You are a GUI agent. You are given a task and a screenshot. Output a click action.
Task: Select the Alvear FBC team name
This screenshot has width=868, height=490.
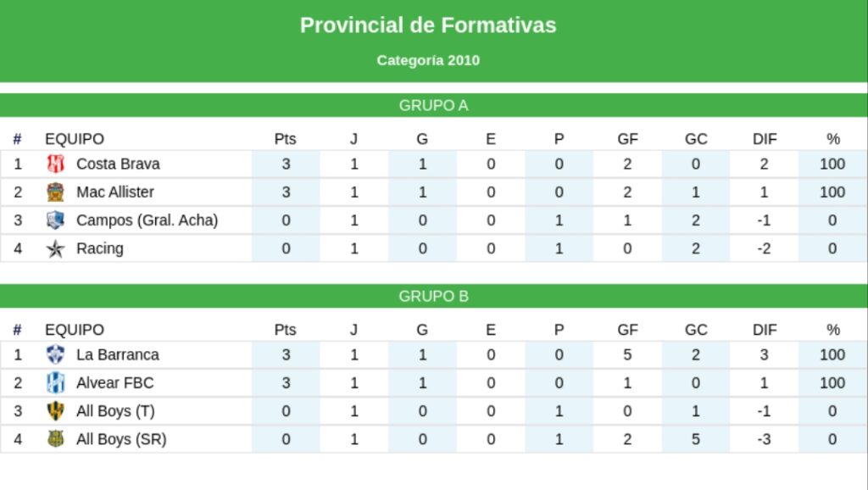[115, 382]
